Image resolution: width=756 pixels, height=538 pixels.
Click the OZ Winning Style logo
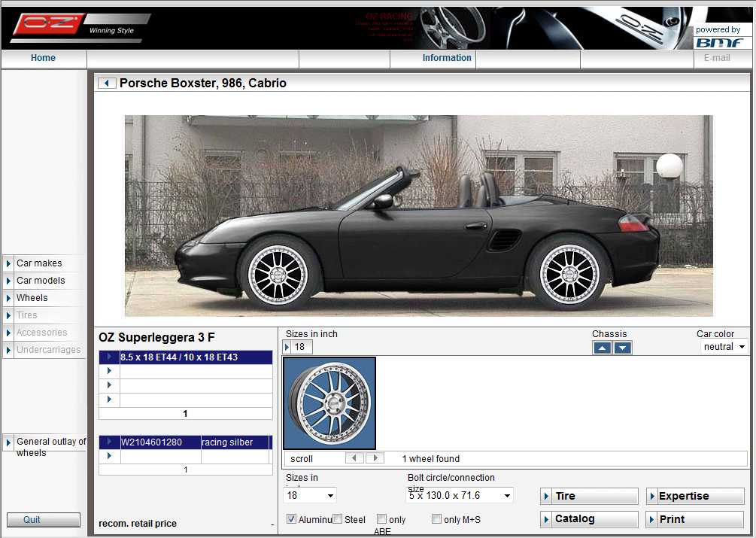[x=80, y=28]
